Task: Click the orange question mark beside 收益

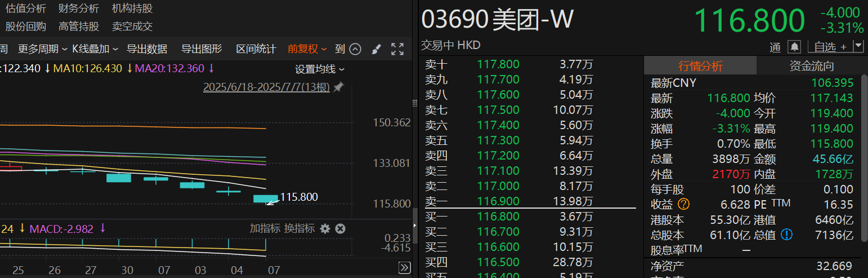Action: [683, 204]
